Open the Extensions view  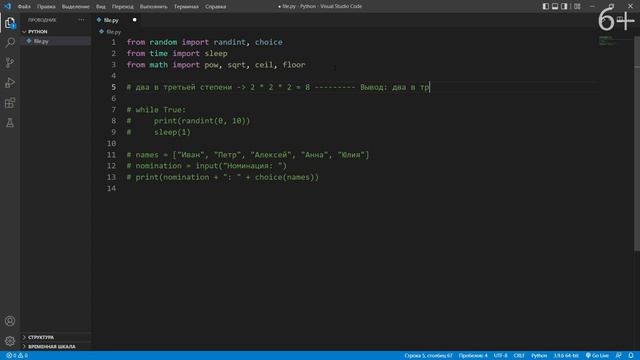point(10,102)
